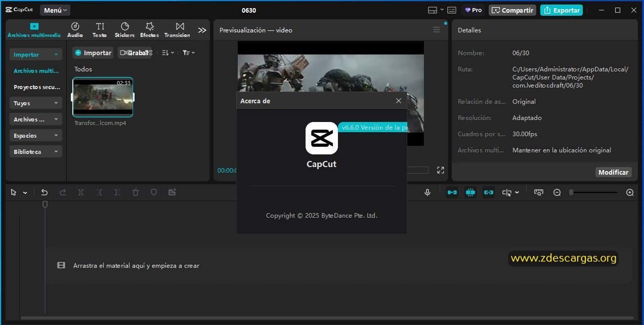Viewport: 644px width, 325px height.
Task: Click the CapCut logo in About dialog
Action: point(322,138)
